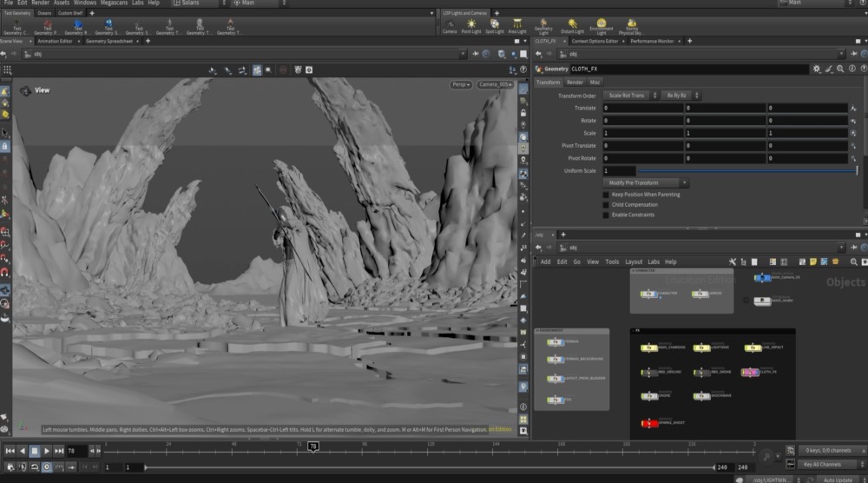Click the current frame marker 78

312,447
